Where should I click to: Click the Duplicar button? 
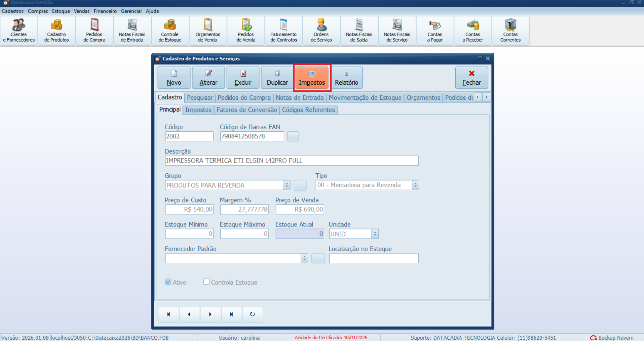277,78
